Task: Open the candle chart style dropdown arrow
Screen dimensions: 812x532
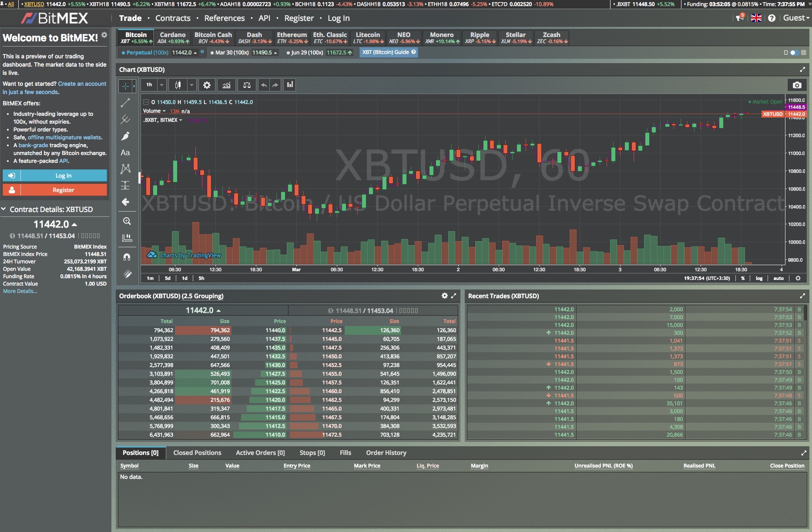Action: click(191, 85)
